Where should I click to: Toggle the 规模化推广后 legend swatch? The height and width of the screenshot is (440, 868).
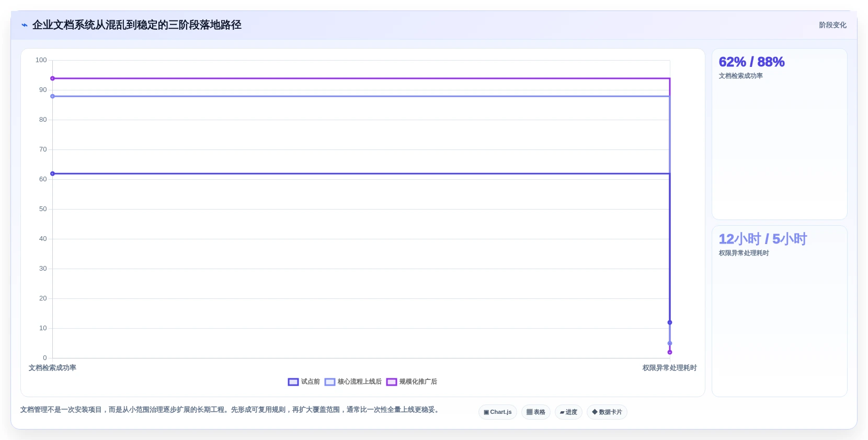[392, 382]
